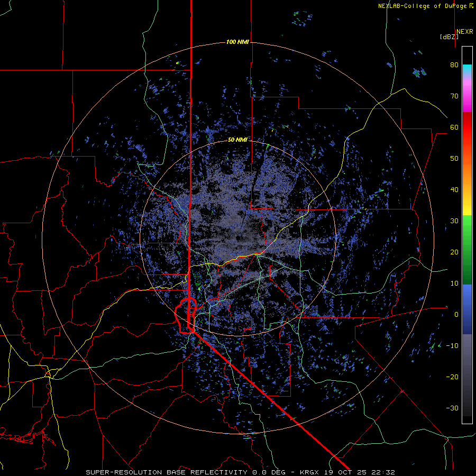Click the "100 NMI" range ring label
Viewport: 476px width, 476px height.
click(x=237, y=42)
